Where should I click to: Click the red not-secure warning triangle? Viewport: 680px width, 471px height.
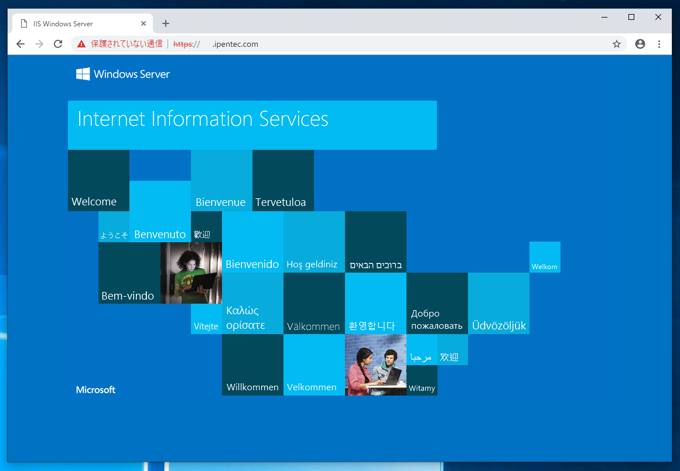pyautogui.click(x=81, y=44)
